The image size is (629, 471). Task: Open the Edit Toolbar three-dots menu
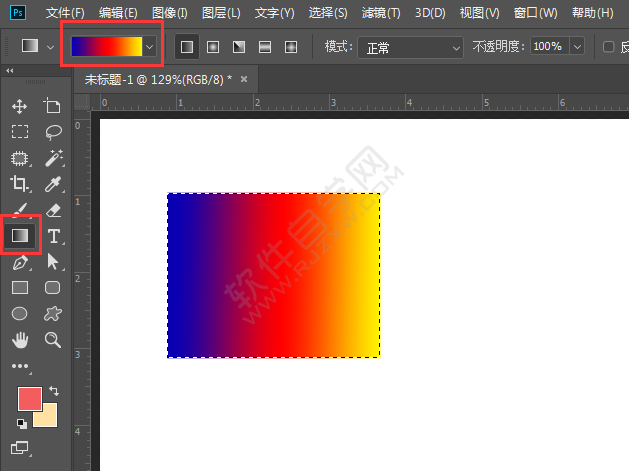(x=20, y=366)
